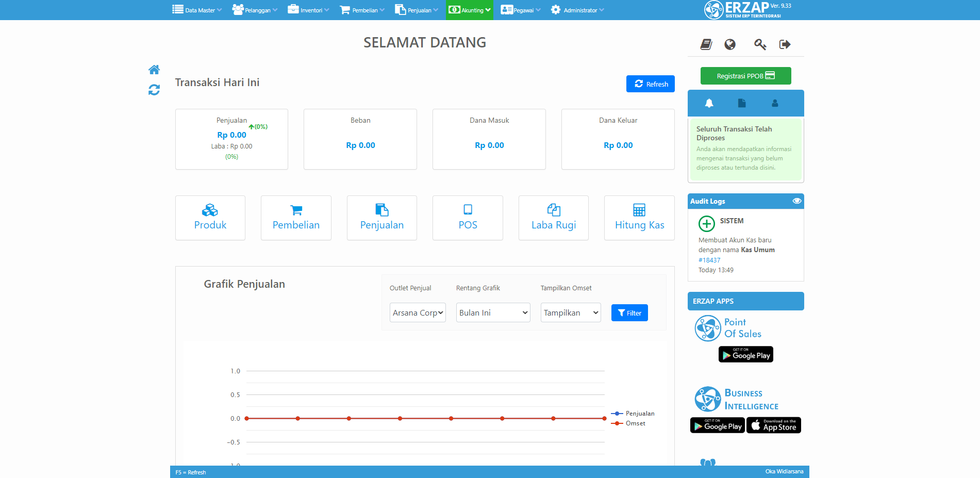Open the Akunting menu
980x478 pixels.
(x=470, y=10)
